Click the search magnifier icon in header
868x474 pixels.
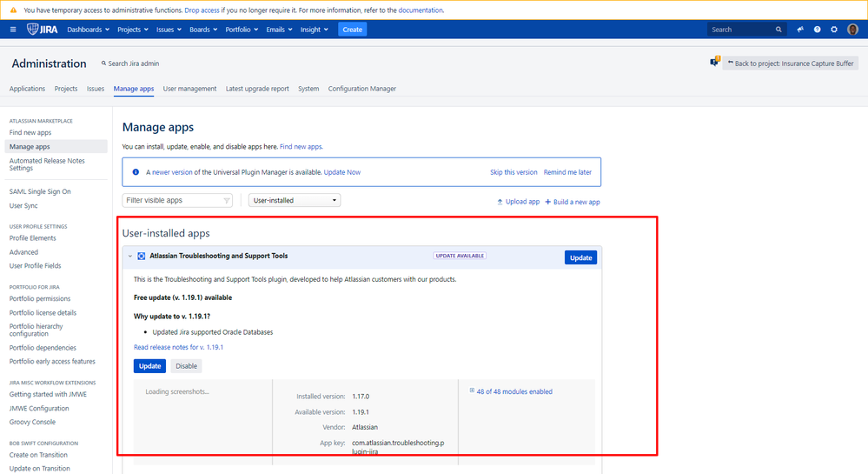coord(779,30)
